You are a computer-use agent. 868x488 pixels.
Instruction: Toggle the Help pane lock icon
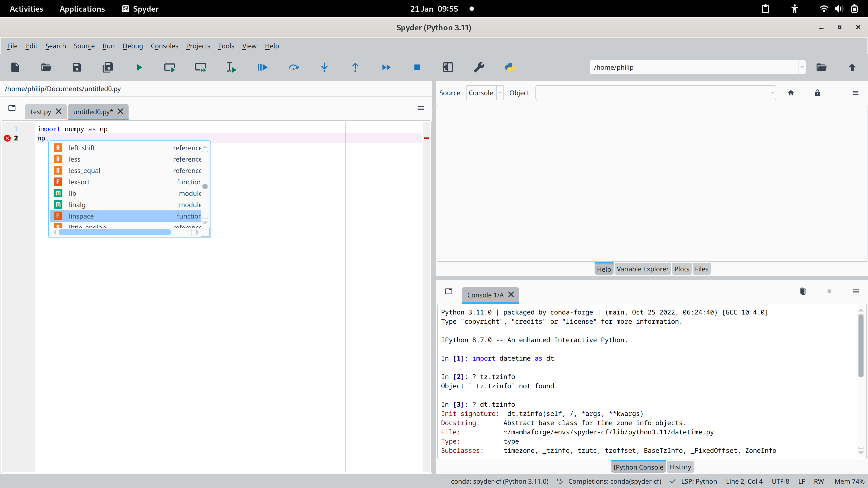coord(818,93)
